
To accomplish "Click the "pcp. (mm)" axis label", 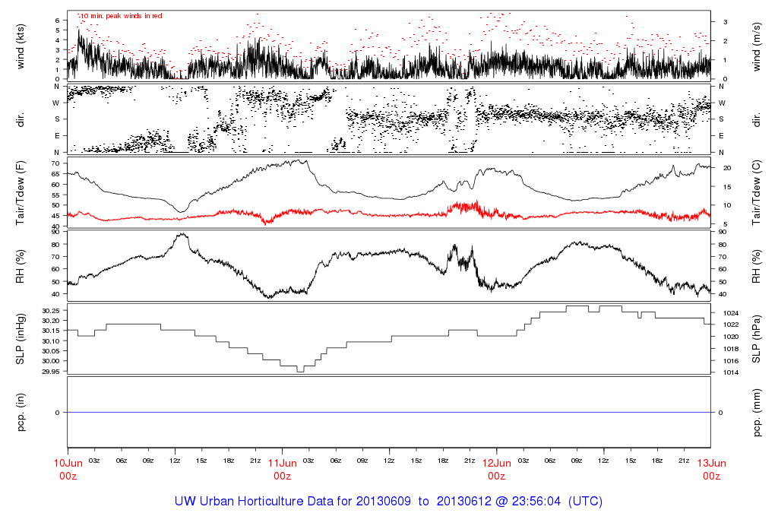I will [x=756, y=413].
